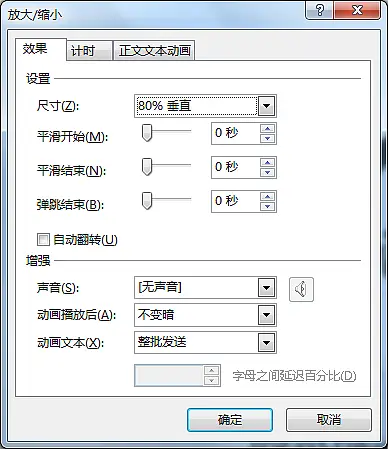Click the 取消 button
388x449 pixels.
[329, 420]
